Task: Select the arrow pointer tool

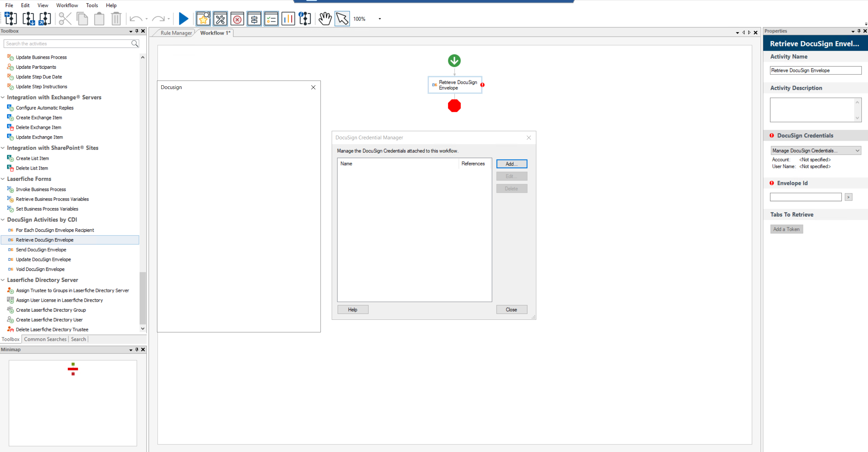Action: (342, 19)
